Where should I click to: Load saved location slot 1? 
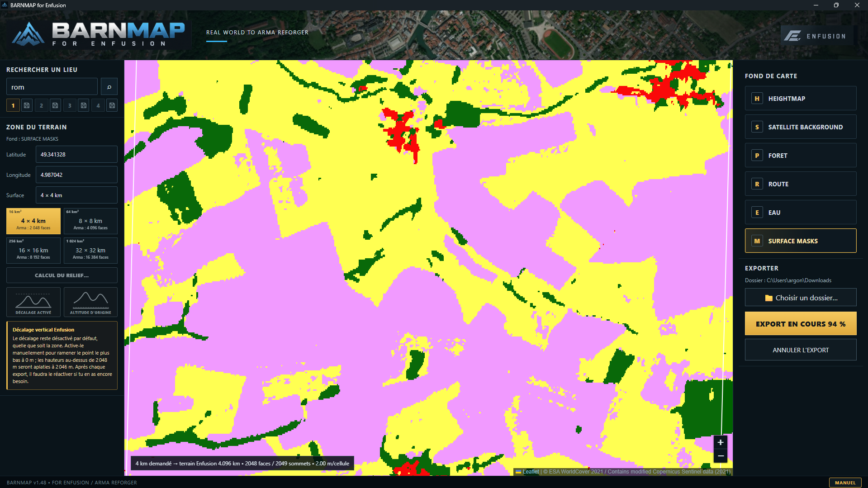(x=13, y=105)
